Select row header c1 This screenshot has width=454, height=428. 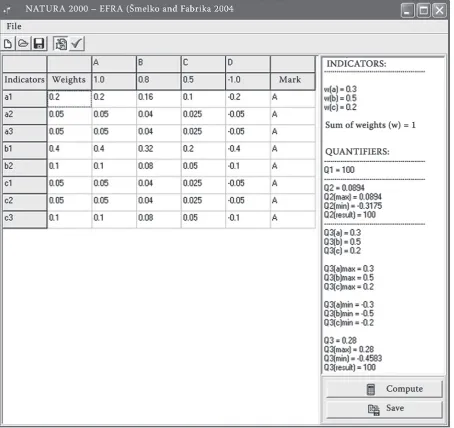[24, 185]
